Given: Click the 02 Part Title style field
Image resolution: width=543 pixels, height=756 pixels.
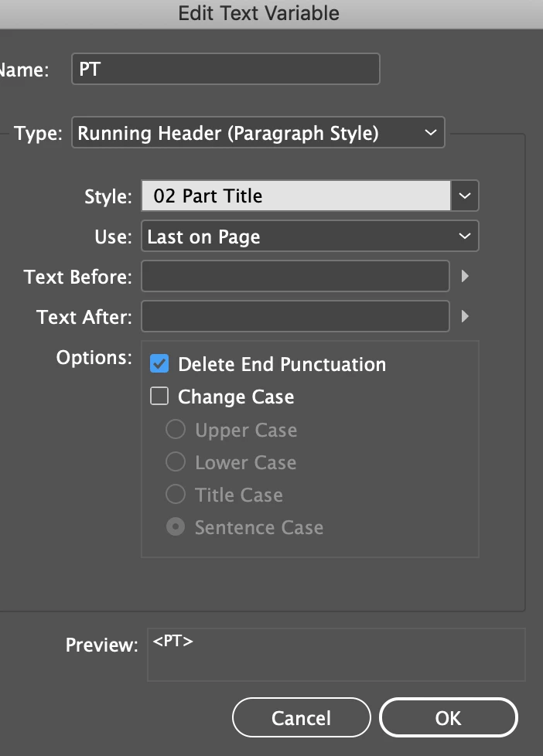Looking at the screenshot, I should [x=296, y=196].
